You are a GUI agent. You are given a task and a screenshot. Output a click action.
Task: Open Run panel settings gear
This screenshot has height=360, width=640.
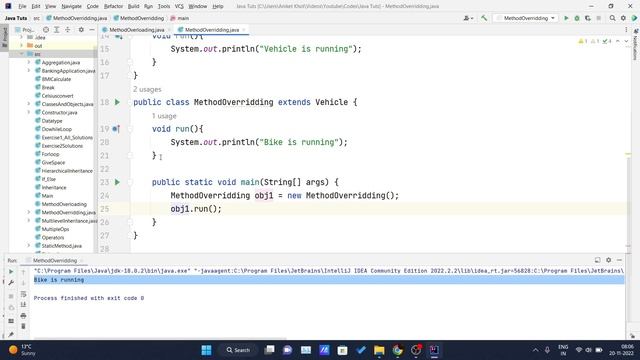point(609,260)
